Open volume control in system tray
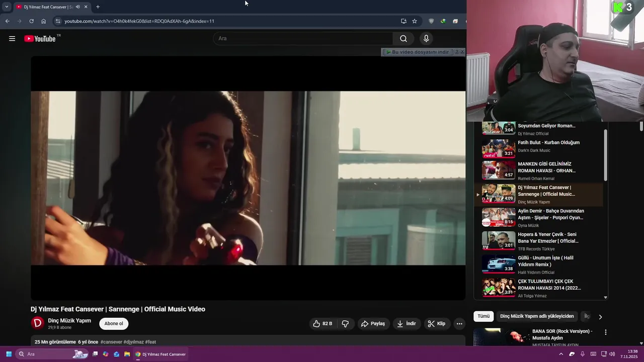This screenshot has height=362, width=644. (612, 354)
